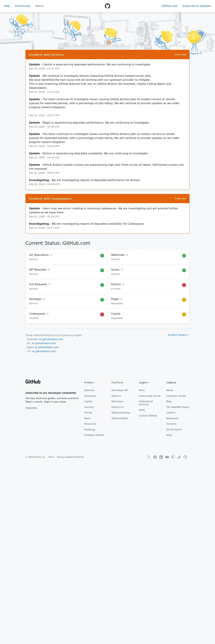
Task: Click the green check icon for Issues
Action: click(184, 270)
